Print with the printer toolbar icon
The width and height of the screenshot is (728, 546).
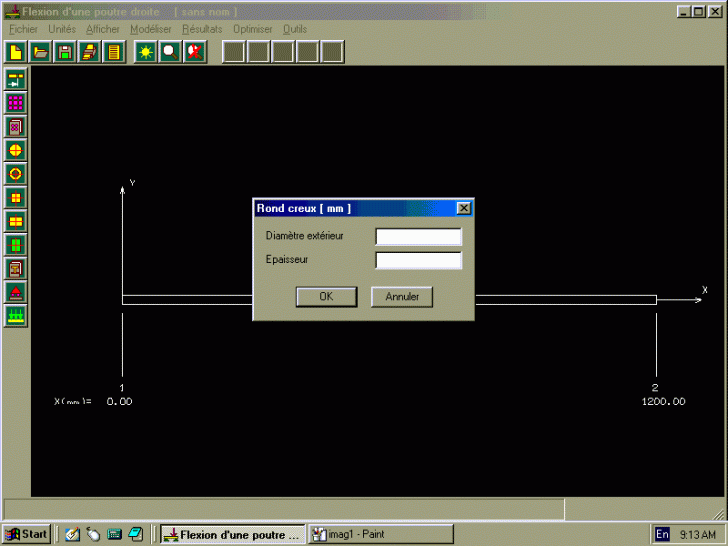[x=89, y=52]
